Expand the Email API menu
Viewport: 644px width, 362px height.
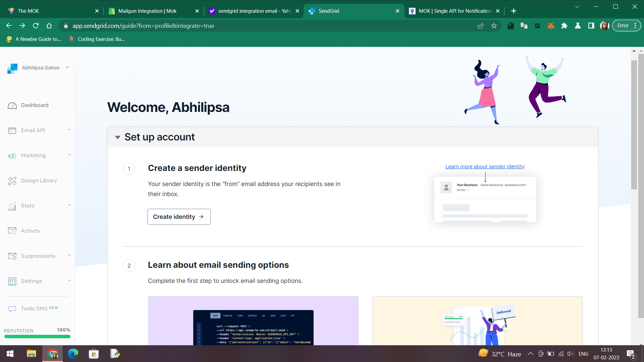point(33,130)
